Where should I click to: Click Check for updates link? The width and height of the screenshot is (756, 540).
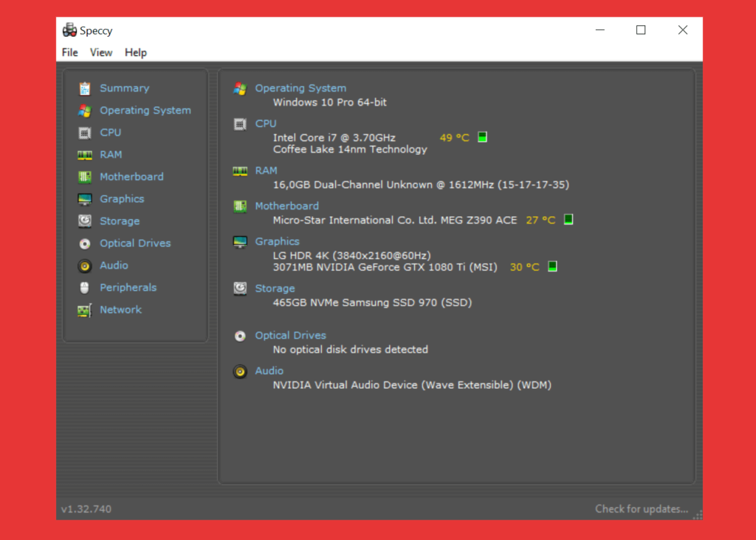click(642, 509)
